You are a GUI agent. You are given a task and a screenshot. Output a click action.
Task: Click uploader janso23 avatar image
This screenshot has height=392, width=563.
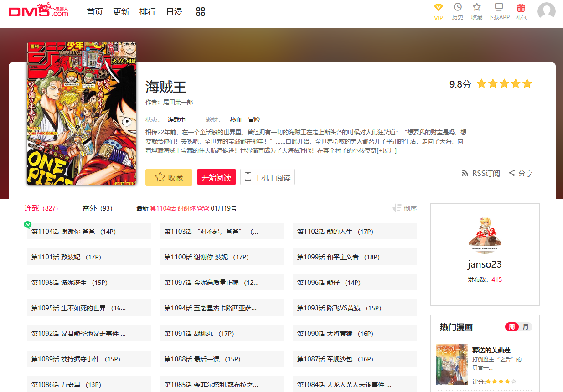point(485,235)
